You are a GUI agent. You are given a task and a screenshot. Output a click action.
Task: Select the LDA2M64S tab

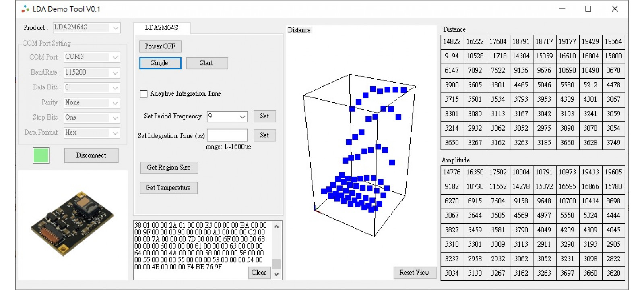tap(161, 28)
